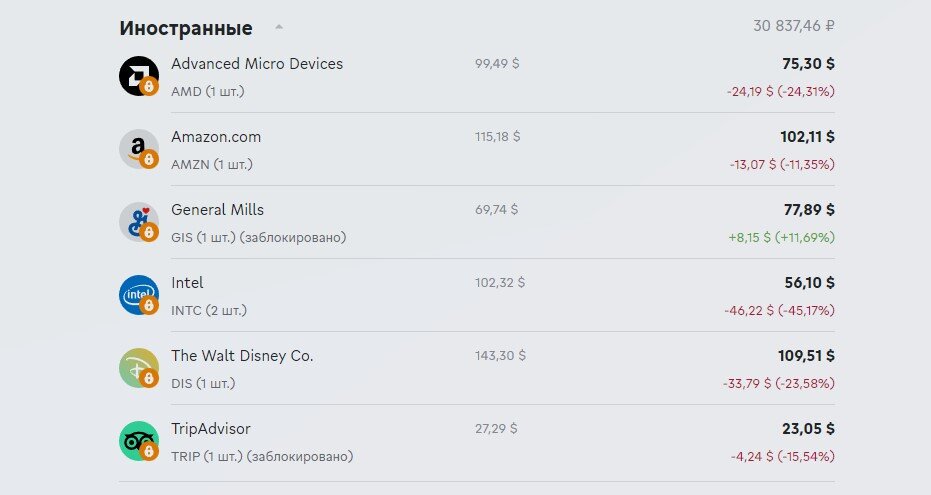Click Intel current value 56,10 $
The height and width of the screenshot is (495, 931).
click(809, 283)
